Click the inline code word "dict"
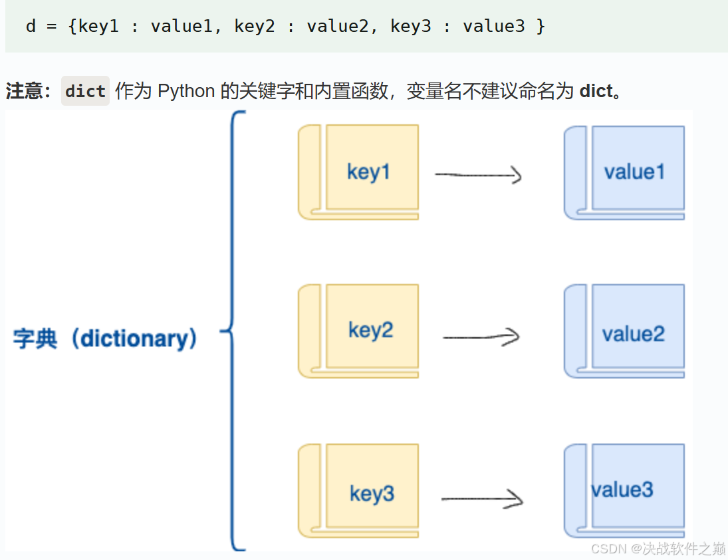The image size is (728, 560). [85, 91]
